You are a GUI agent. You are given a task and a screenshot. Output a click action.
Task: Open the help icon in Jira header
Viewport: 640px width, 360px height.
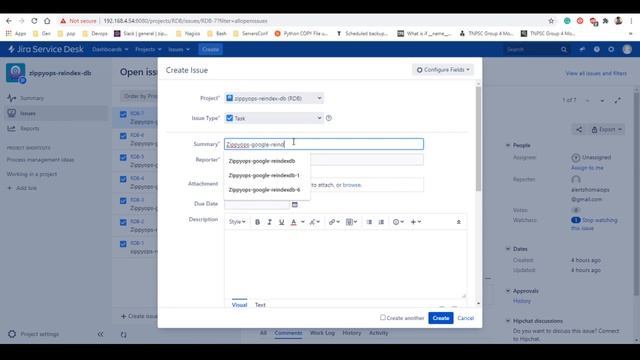[596, 49]
